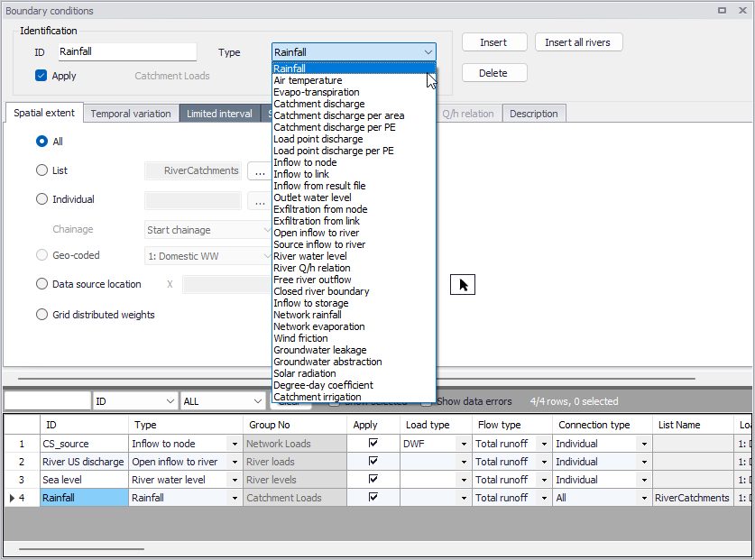Viewport: 755px width, 560px height.
Task: Choose Network rainfall option
Action: point(354,315)
